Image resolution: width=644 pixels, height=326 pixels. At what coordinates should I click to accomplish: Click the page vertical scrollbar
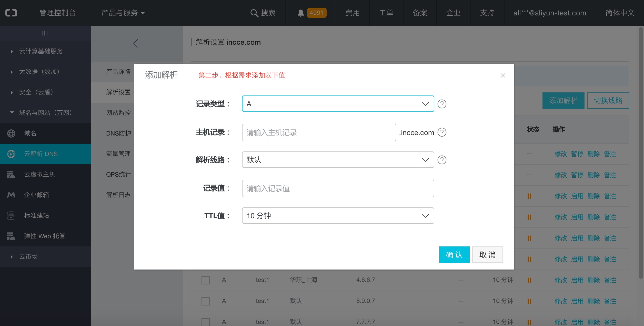click(x=641, y=153)
